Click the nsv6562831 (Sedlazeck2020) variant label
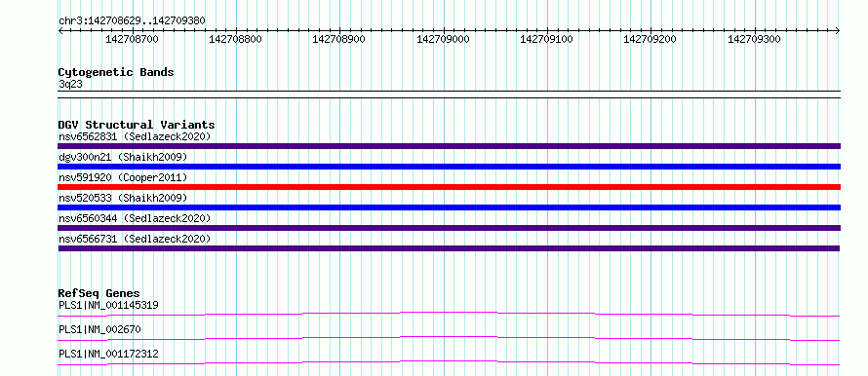The image size is (868, 376). click(x=135, y=136)
